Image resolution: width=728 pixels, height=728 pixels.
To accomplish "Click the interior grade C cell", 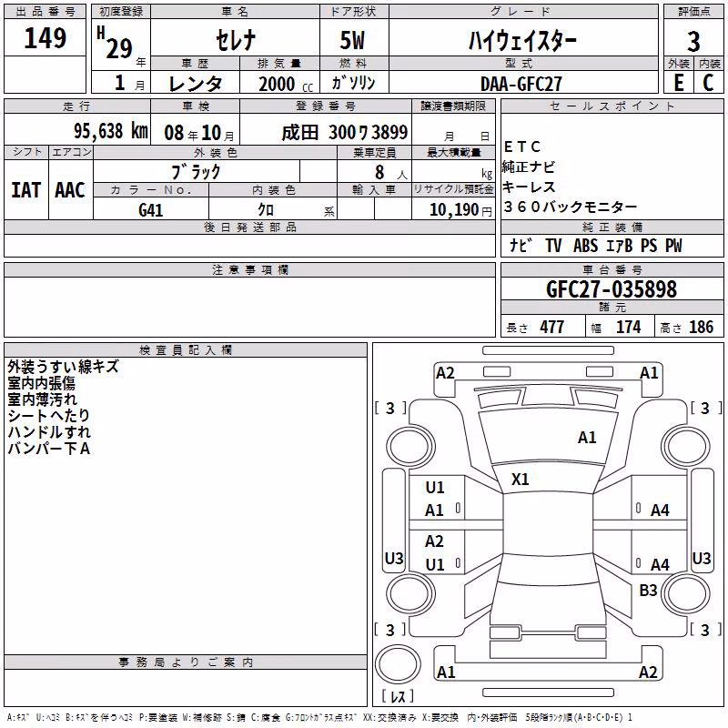I will pyautogui.click(x=709, y=82).
